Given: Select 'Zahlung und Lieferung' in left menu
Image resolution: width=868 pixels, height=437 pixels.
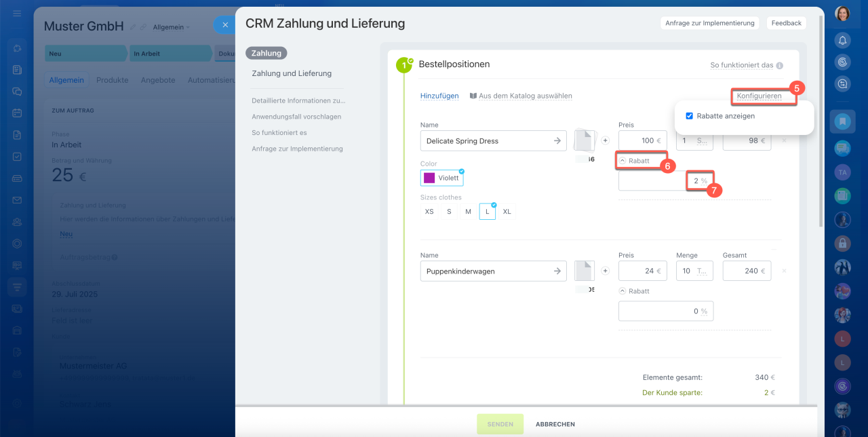Looking at the screenshot, I should 291,73.
